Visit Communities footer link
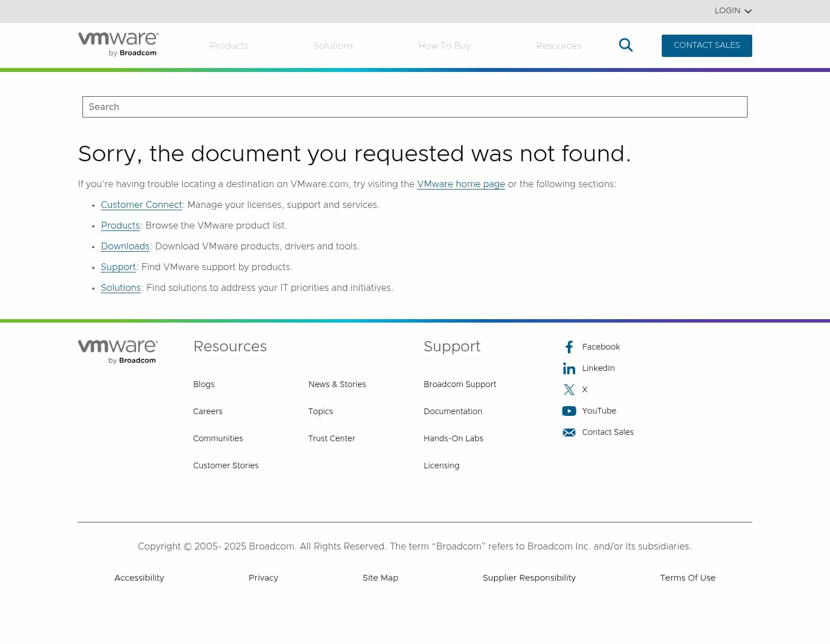This screenshot has width=830, height=644. click(x=218, y=438)
